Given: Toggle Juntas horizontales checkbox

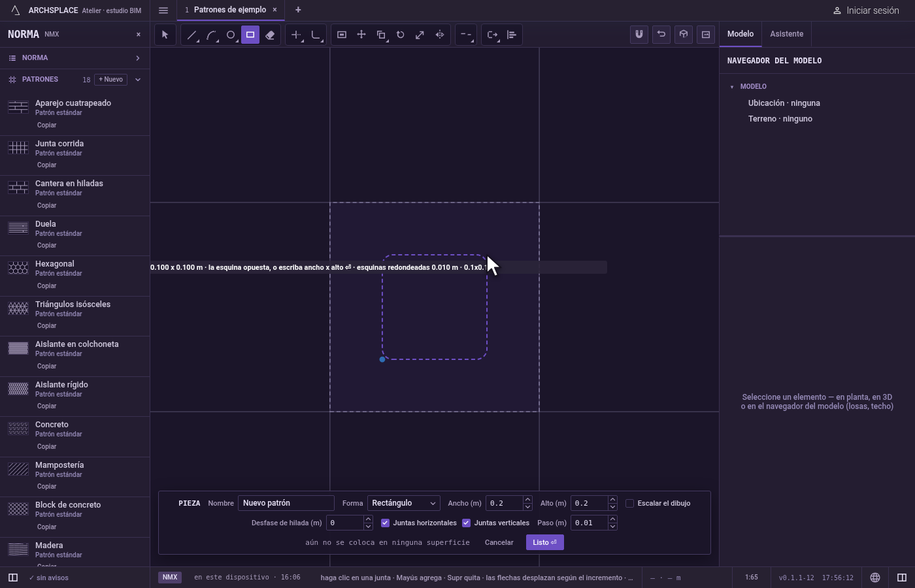Looking at the screenshot, I should [385, 523].
